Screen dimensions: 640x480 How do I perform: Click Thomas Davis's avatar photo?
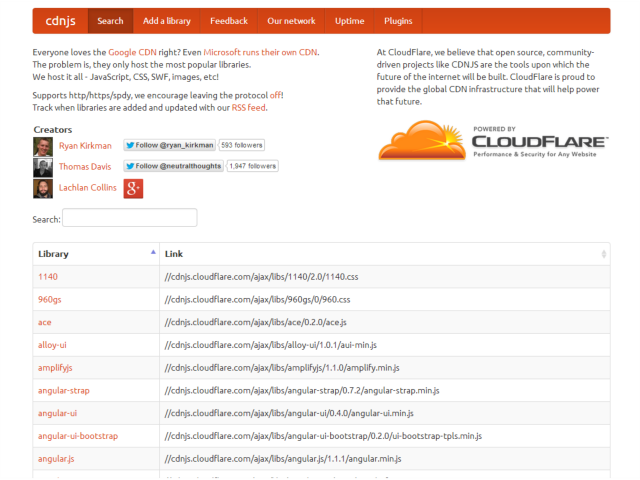(x=43, y=167)
